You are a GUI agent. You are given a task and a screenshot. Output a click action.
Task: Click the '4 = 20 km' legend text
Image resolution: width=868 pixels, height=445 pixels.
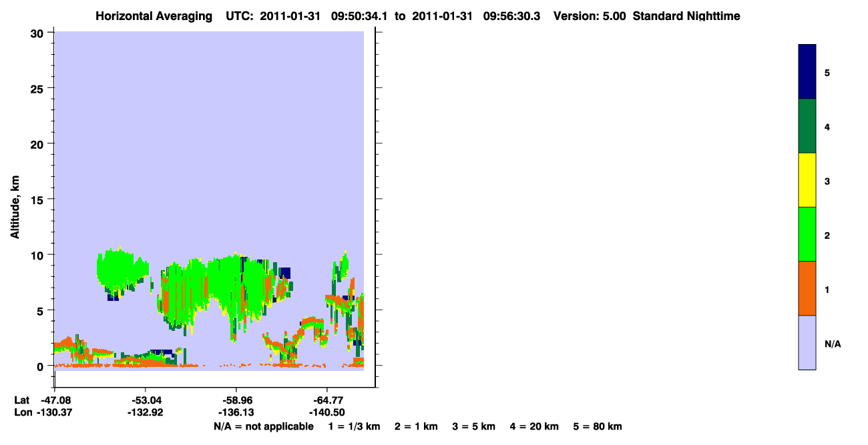pos(535,426)
